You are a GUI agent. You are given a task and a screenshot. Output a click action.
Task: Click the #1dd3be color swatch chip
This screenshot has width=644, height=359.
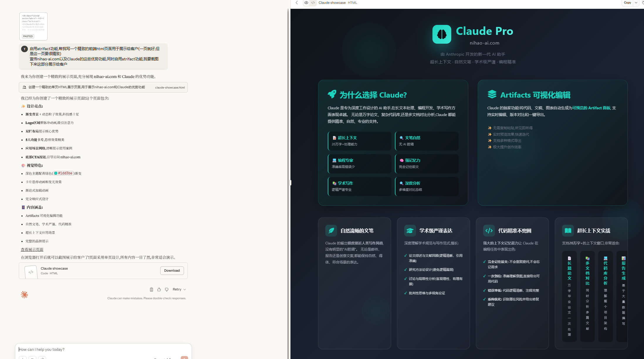click(x=63, y=173)
